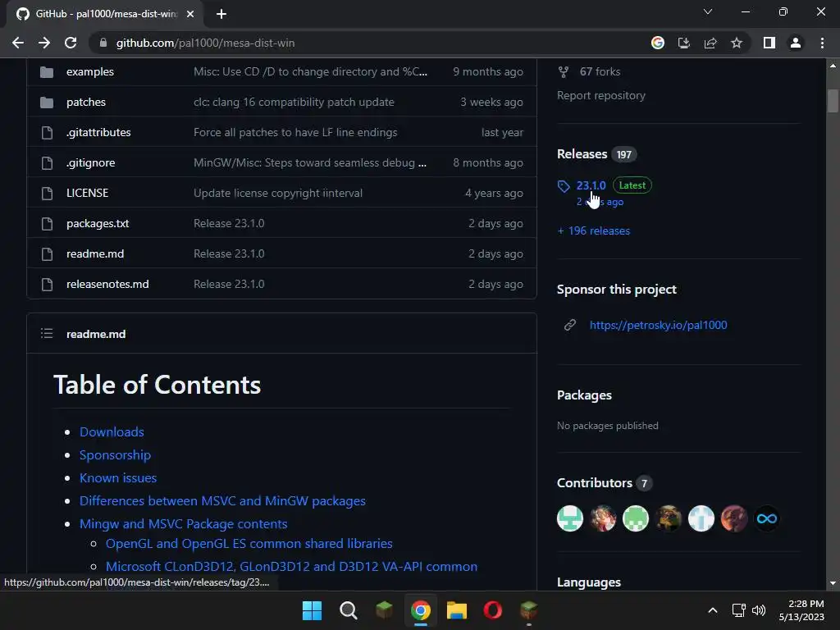The width and height of the screenshot is (840, 630).
Task: Click the examples folder icon
Action: pos(47,72)
